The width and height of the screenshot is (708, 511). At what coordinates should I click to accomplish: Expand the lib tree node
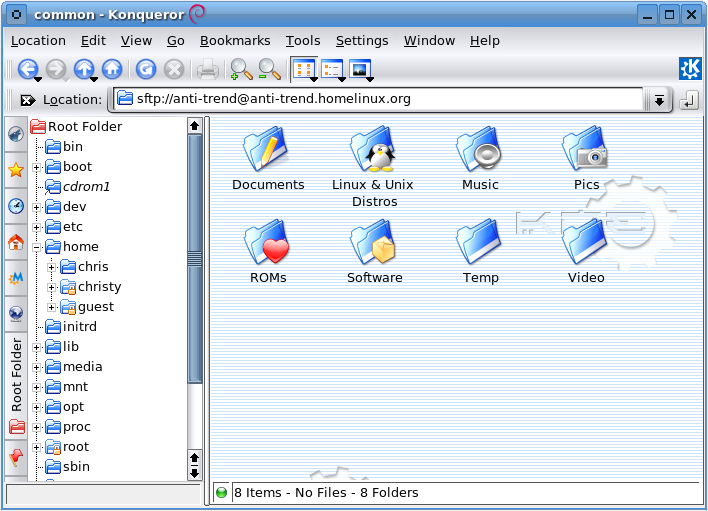click(x=37, y=348)
